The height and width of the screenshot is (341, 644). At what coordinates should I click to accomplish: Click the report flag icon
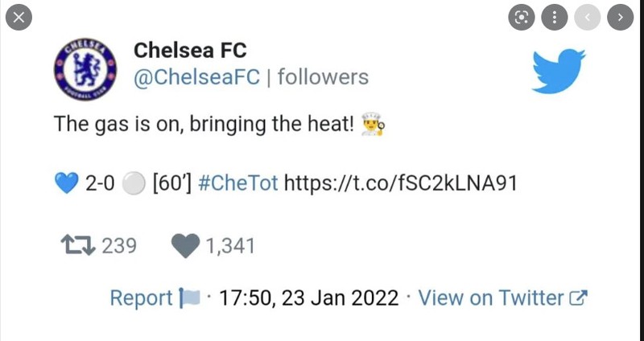click(x=189, y=298)
